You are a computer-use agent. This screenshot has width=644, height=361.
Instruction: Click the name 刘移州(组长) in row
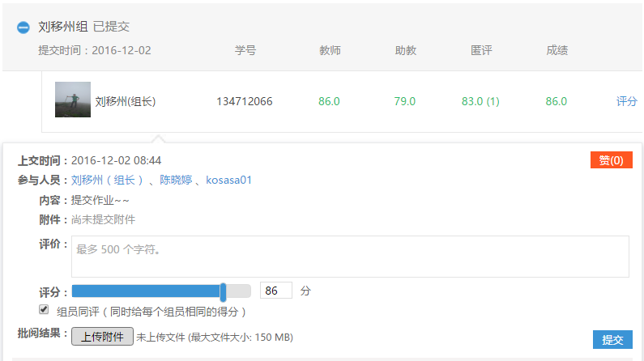[126, 101]
